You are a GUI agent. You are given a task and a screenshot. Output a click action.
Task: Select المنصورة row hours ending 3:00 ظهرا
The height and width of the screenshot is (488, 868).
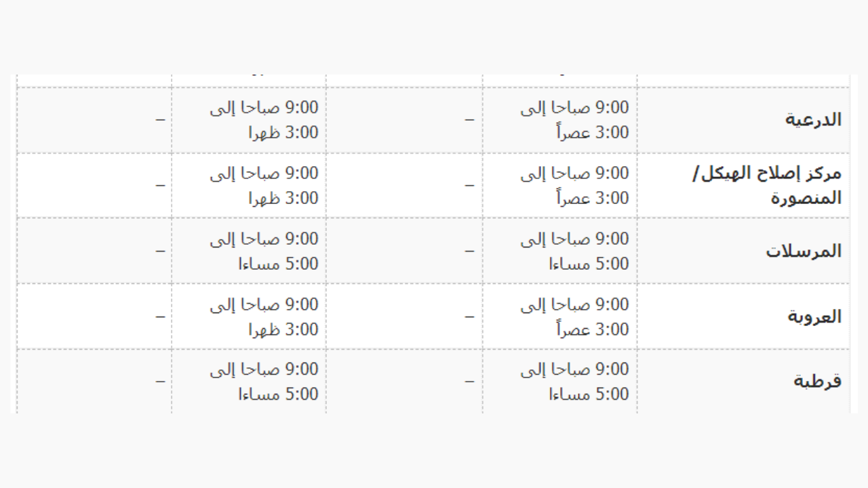pos(264,185)
